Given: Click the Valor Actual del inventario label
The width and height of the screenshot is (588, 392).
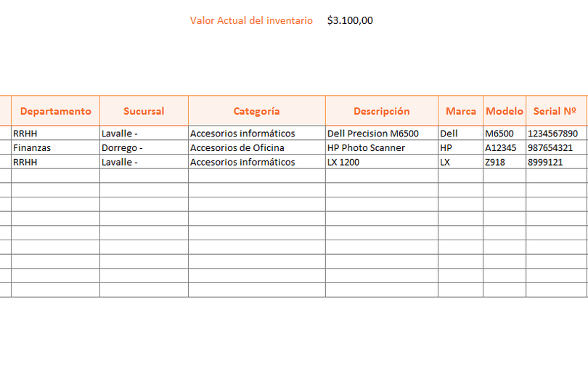Looking at the screenshot, I should tap(251, 20).
